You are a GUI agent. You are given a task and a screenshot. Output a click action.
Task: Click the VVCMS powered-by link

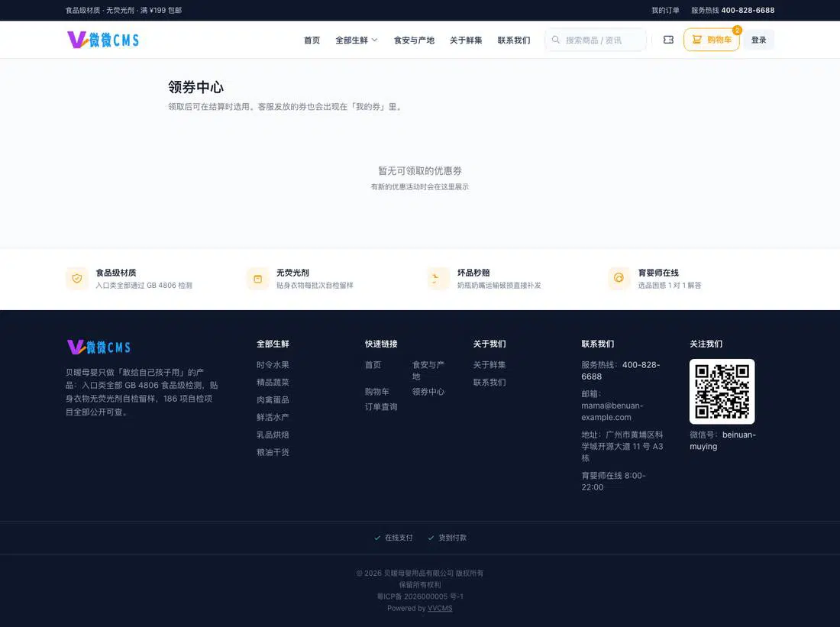[440, 608]
